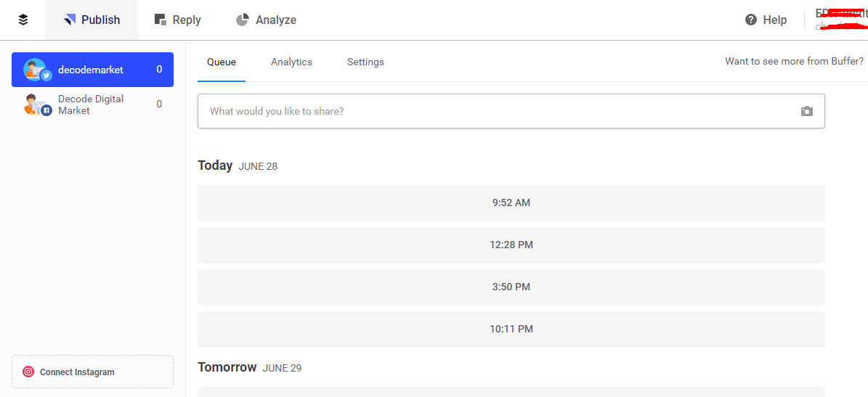
Task: Click the 'JUNE 28' date label
Action: [258, 166]
